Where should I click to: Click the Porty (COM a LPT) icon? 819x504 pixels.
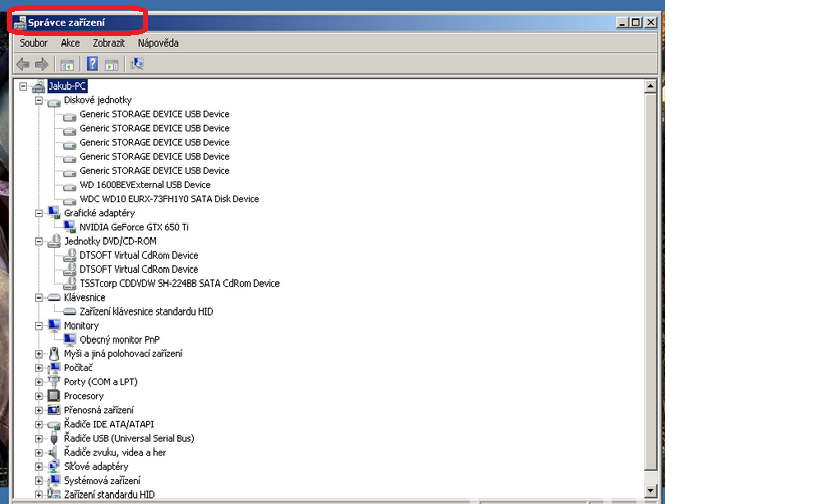(54, 382)
